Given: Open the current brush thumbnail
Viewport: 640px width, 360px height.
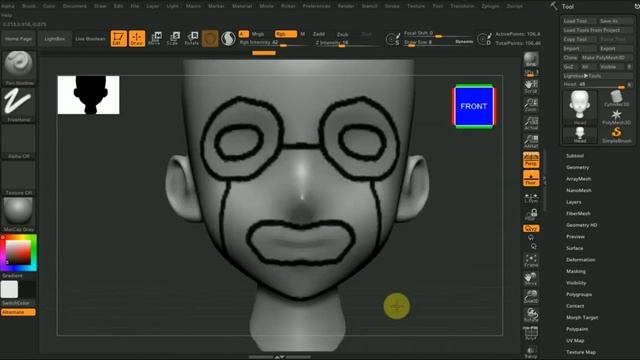Looking at the screenshot, I should pyautogui.click(x=19, y=65).
